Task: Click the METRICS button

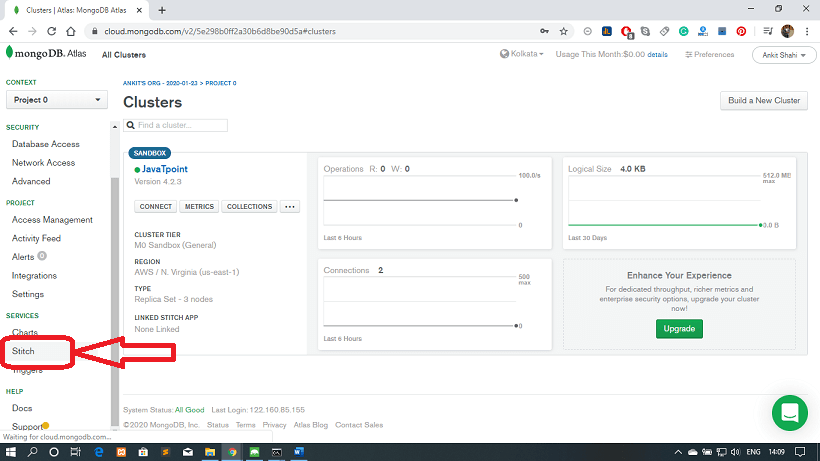Action: click(199, 206)
